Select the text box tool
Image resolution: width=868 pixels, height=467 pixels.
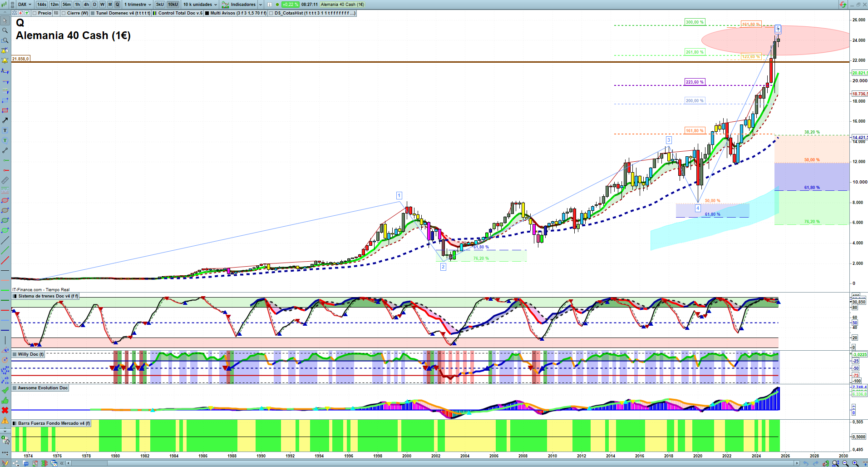tap(5, 130)
